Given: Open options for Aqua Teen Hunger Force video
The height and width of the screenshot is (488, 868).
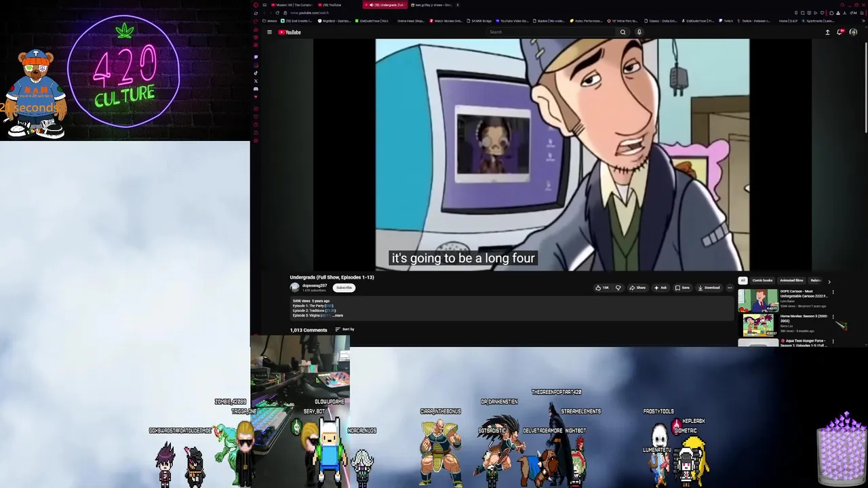Looking at the screenshot, I should tap(833, 342).
